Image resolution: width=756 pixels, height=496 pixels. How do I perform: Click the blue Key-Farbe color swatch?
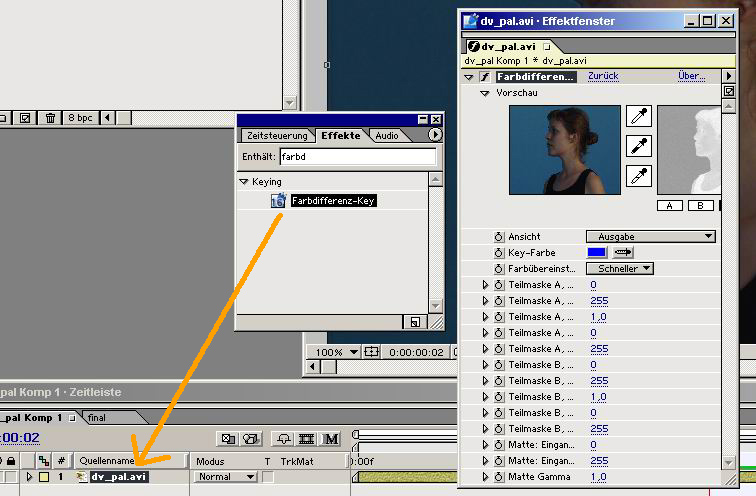[596, 253]
